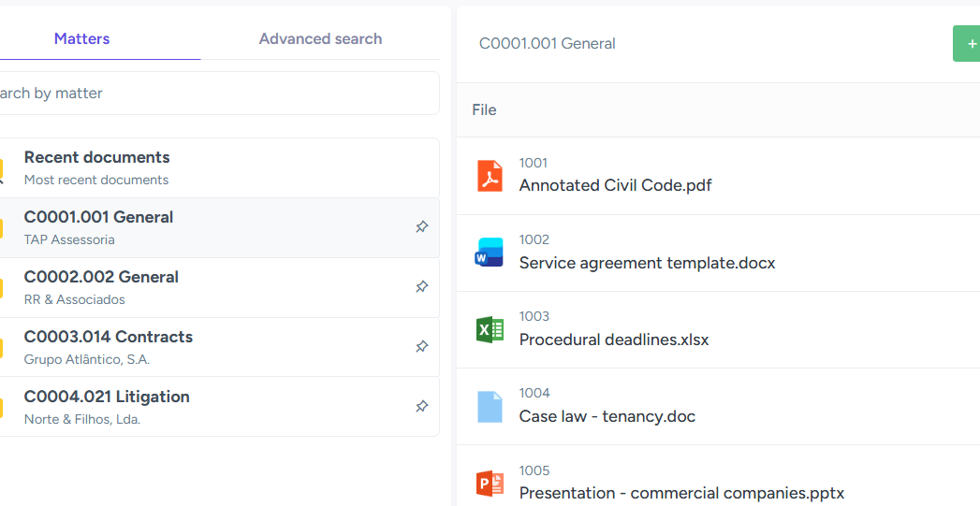Click the blue document icon for Case law - tenancy
The width and height of the screenshot is (980, 506).
click(x=490, y=407)
